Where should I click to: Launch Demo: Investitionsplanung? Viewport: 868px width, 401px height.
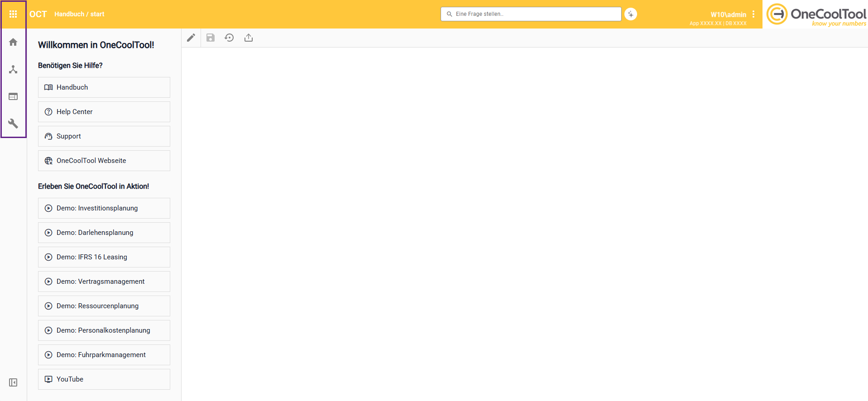coord(104,208)
